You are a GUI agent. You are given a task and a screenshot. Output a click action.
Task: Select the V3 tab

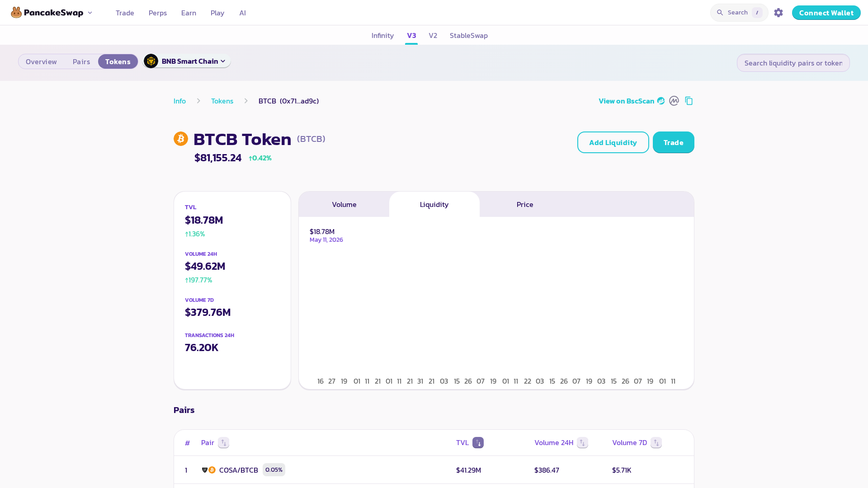[411, 35]
